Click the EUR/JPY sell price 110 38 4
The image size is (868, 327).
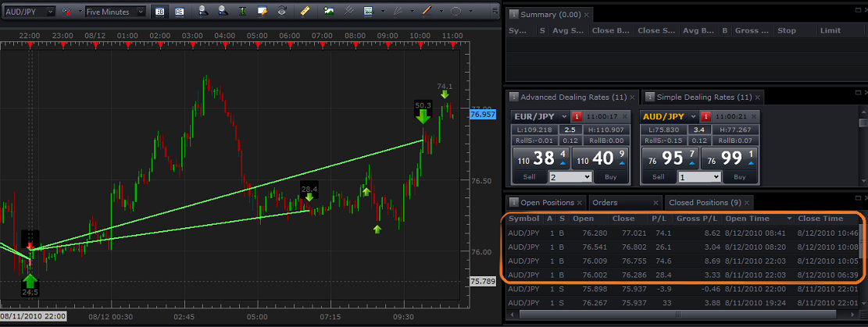point(541,158)
